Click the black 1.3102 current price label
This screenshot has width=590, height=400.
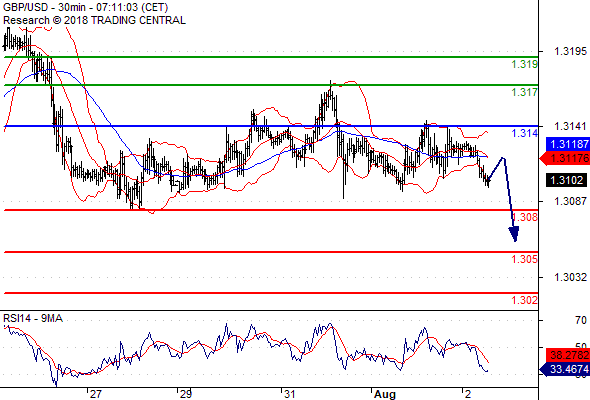click(x=567, y=180)
